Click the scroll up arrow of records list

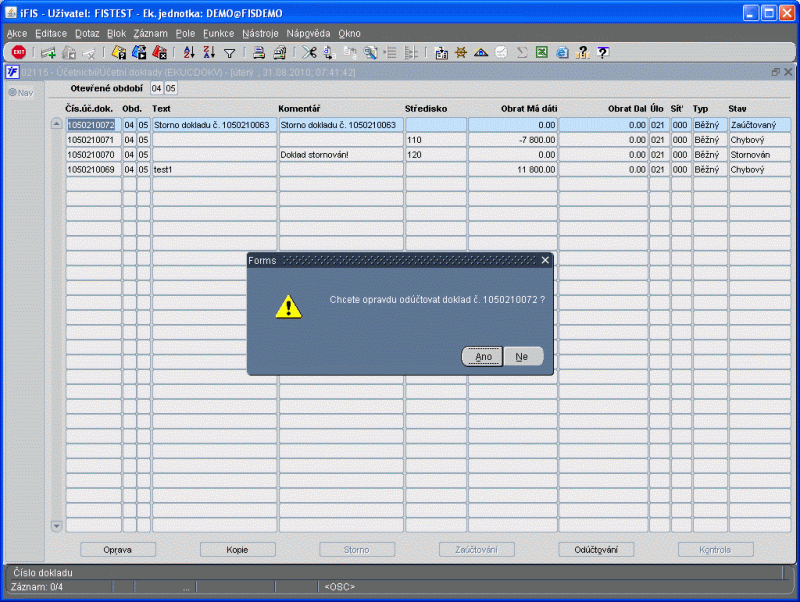pyautogui.click(x=57, y=123)
